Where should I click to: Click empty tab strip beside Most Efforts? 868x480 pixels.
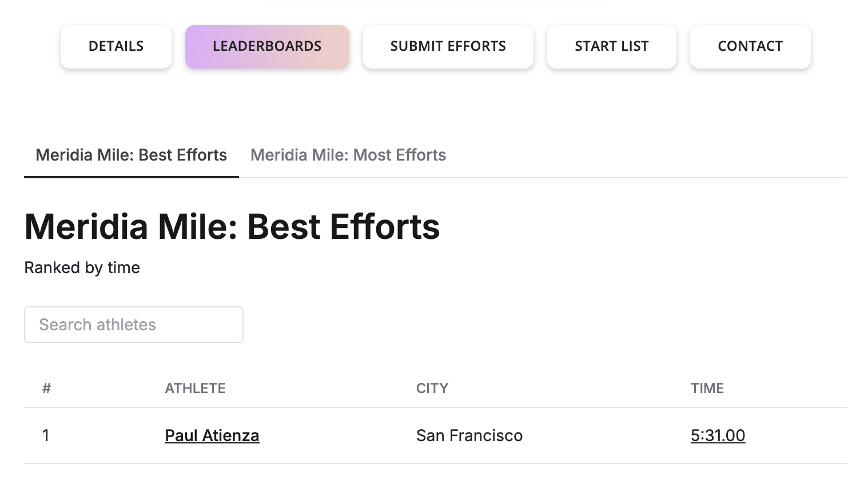[x=629, y=155]
